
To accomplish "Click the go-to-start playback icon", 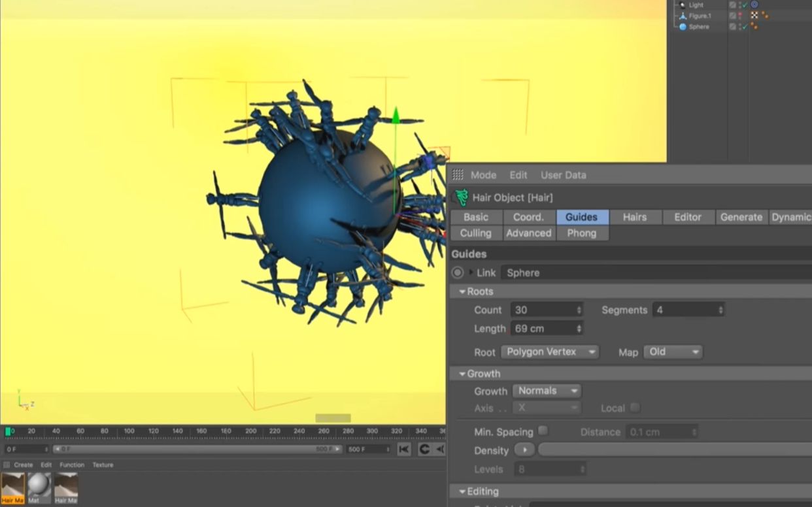I will pyautogui.click(x=403, y=450).
